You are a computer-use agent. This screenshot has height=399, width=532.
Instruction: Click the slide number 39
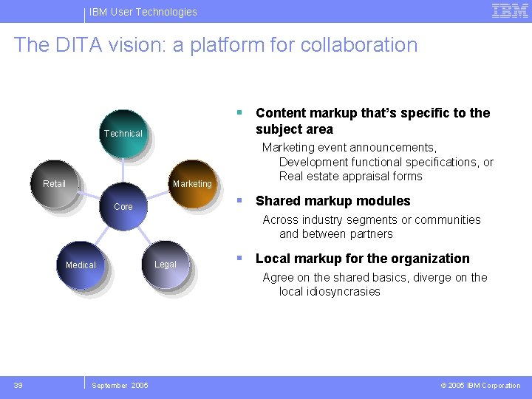pyautogui.click(x=18, y=386)
